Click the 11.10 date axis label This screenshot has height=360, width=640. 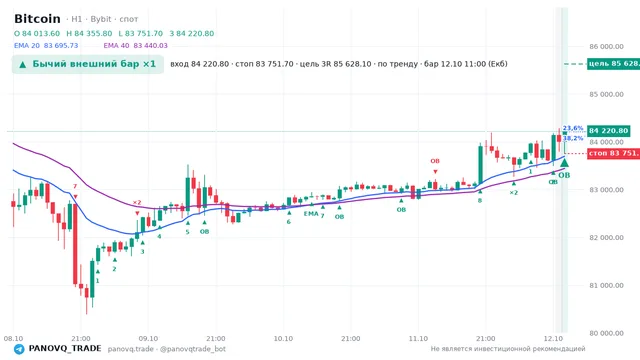click(x=418, y=339)
